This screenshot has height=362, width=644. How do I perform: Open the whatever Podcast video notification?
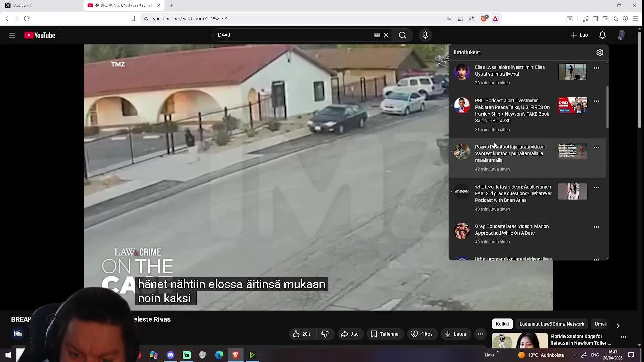pyautogui.click(x=527, y=197)
